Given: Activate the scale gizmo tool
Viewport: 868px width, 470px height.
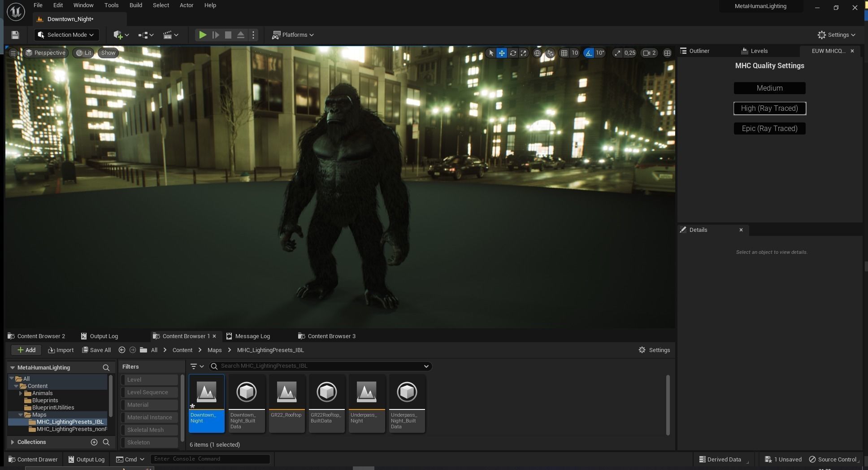Looking at the screenshot, I should coord(523,53).
